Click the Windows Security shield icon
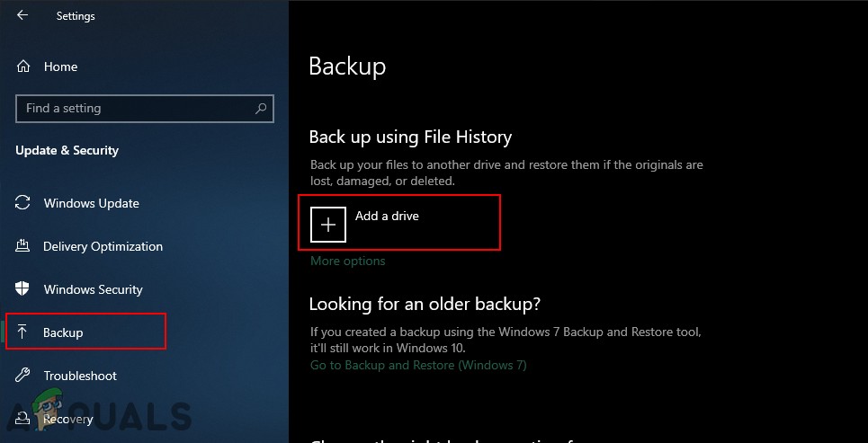 coord(23,289)
